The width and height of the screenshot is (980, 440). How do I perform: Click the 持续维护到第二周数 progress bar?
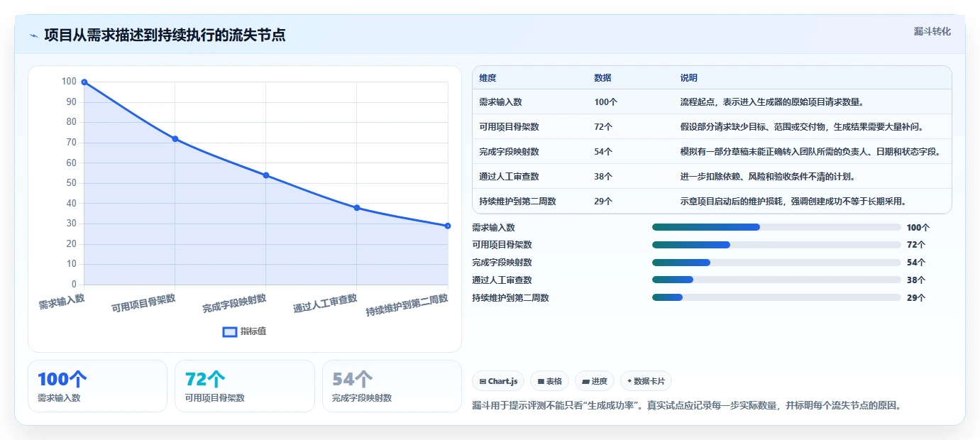776,298
